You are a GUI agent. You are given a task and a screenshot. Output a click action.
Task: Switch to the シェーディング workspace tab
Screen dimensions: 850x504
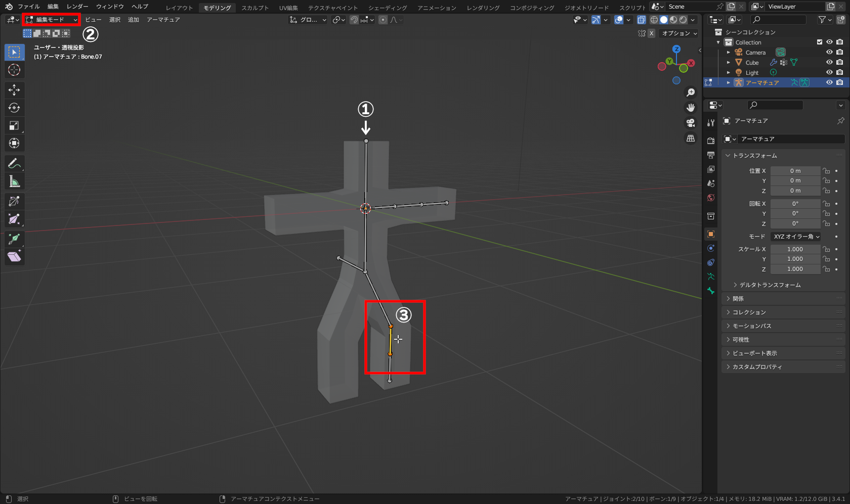coord(388,8)
